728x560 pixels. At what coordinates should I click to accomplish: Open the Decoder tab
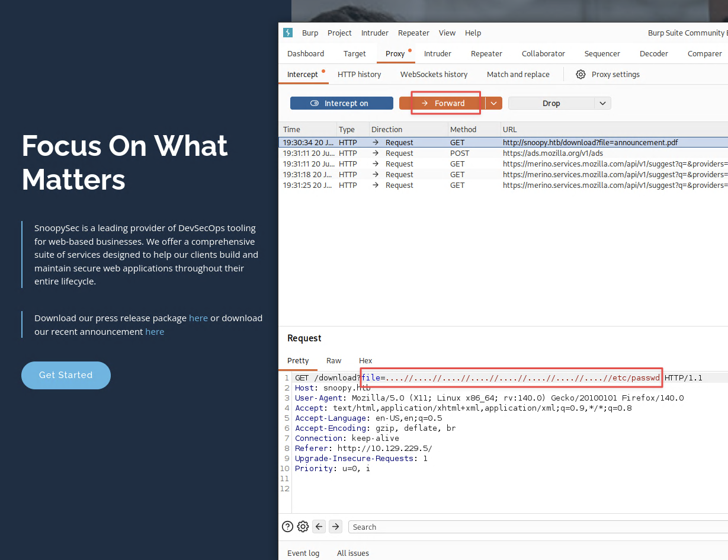click(x=654, y=53)
